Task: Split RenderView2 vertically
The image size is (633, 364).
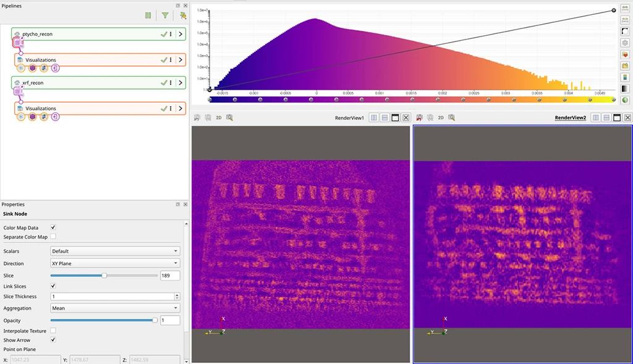Action: pos(606,118)
